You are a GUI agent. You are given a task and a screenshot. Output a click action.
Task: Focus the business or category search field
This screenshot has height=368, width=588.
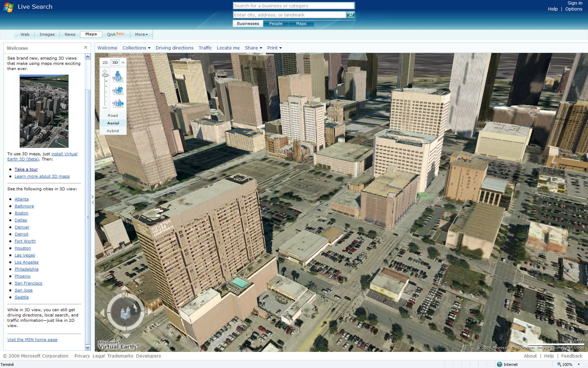[294, 6]
